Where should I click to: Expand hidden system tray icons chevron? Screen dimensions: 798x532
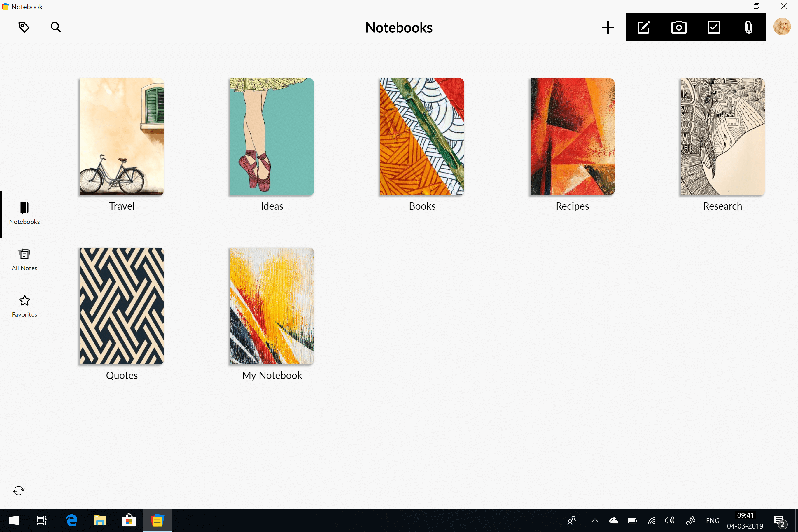595,520
